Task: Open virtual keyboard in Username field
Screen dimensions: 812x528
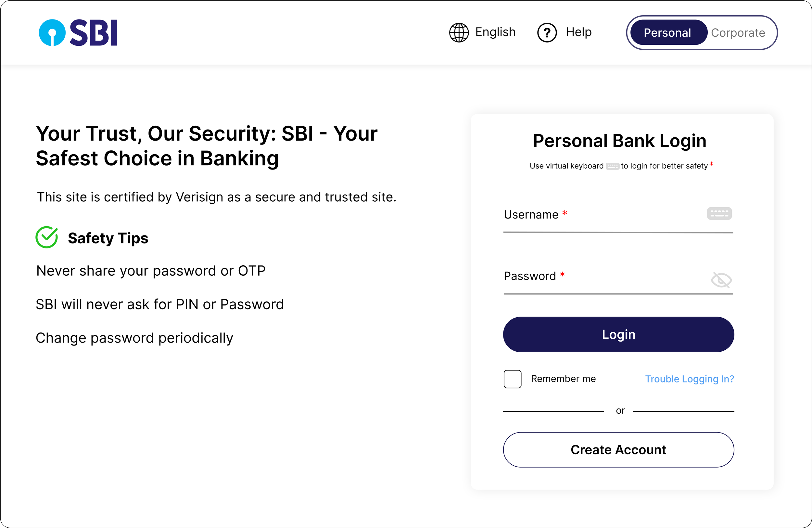Action: tap(719, 214)
